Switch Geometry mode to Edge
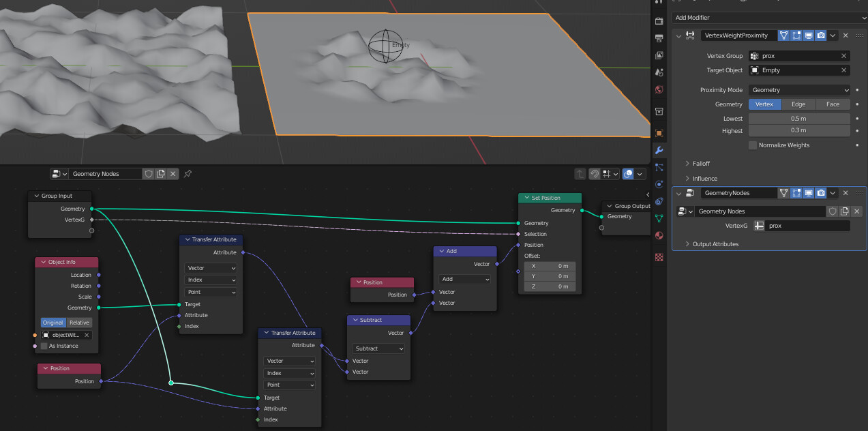The width and height of the screenshot is (868, 431). pos(798,104)
